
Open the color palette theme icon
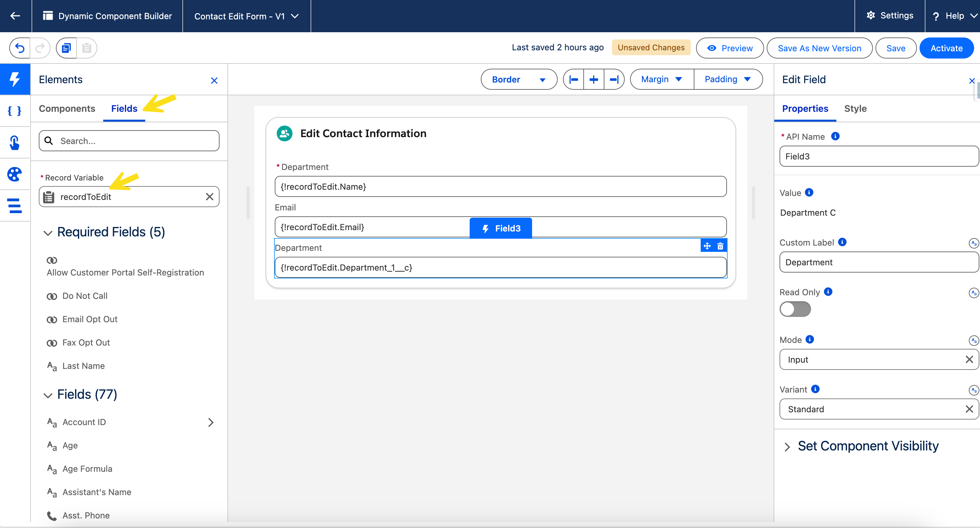click(x=15, y=174)
